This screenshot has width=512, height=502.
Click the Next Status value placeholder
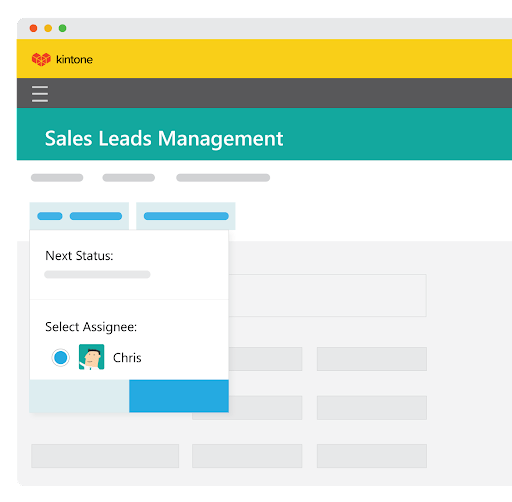(97, 274)
